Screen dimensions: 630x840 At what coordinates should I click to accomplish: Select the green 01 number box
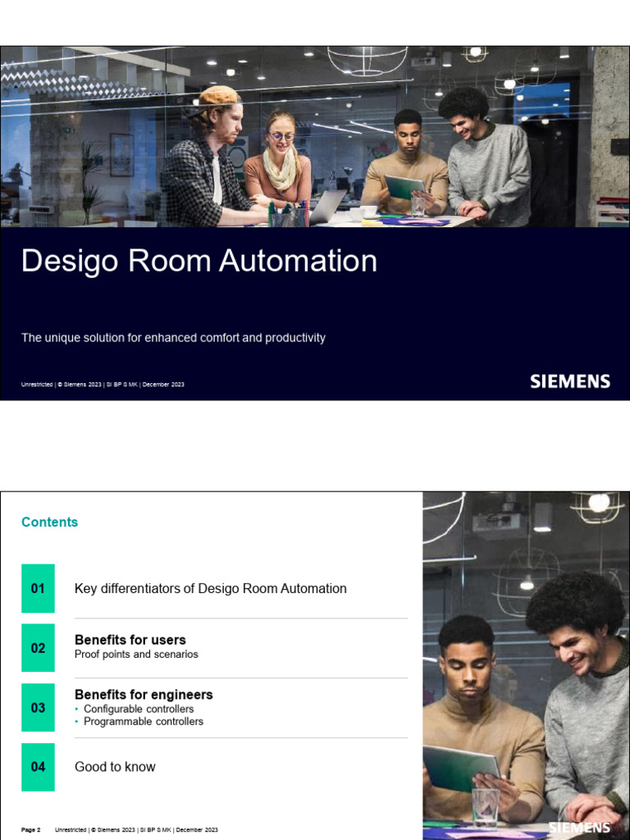[38, 588]
